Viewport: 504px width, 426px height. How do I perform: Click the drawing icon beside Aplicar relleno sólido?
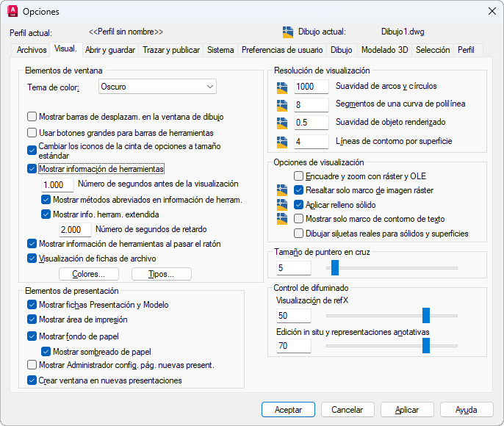(x=282, y=205)
